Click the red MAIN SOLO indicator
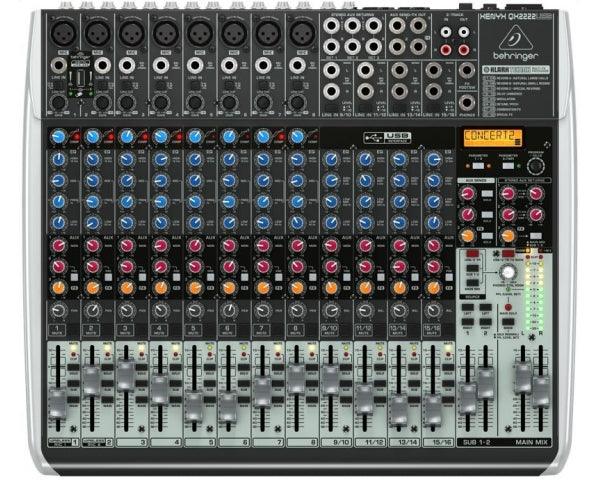 [508, 307]
